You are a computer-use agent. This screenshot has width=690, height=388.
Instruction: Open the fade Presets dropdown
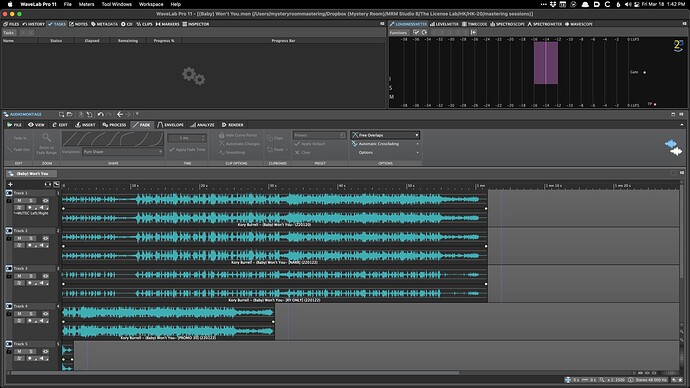point(319,135)
